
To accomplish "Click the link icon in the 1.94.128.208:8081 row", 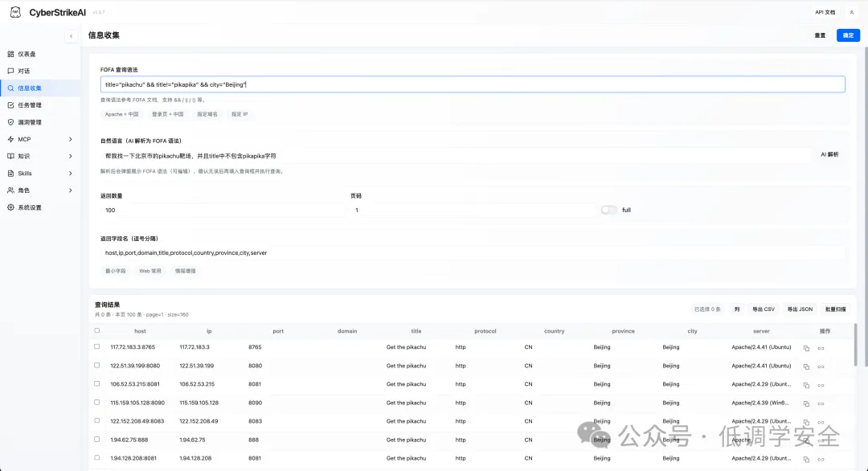I will pyautogui.click(x=821, y=460).
